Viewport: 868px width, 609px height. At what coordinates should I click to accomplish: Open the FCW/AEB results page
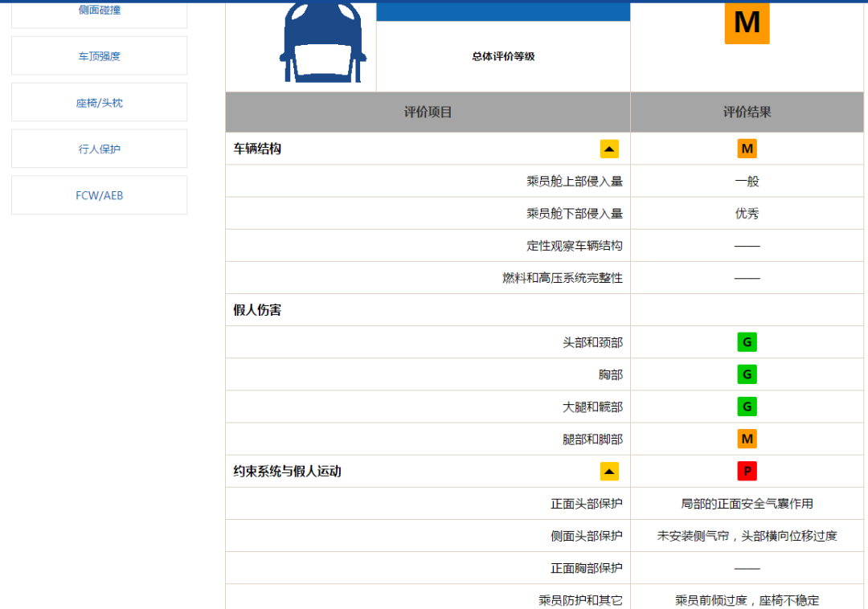pos(98,194)
